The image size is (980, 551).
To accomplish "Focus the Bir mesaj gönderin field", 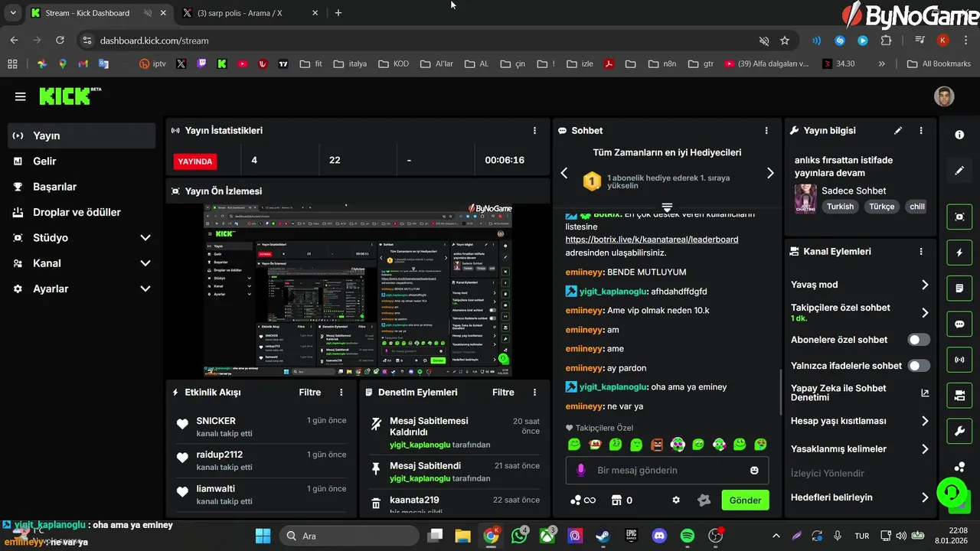I will click(667, 470).
